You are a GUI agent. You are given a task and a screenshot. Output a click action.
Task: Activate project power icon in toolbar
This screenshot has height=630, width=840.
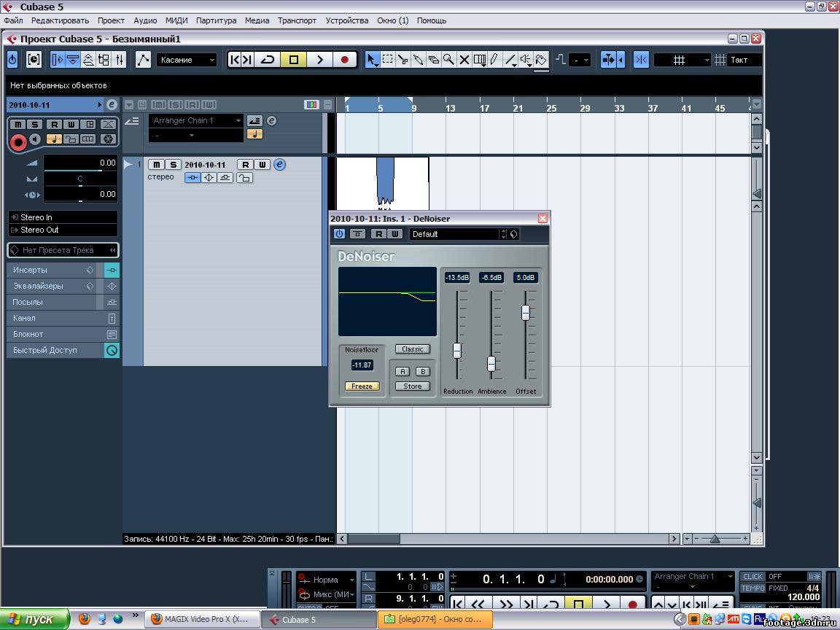(13, 60)
